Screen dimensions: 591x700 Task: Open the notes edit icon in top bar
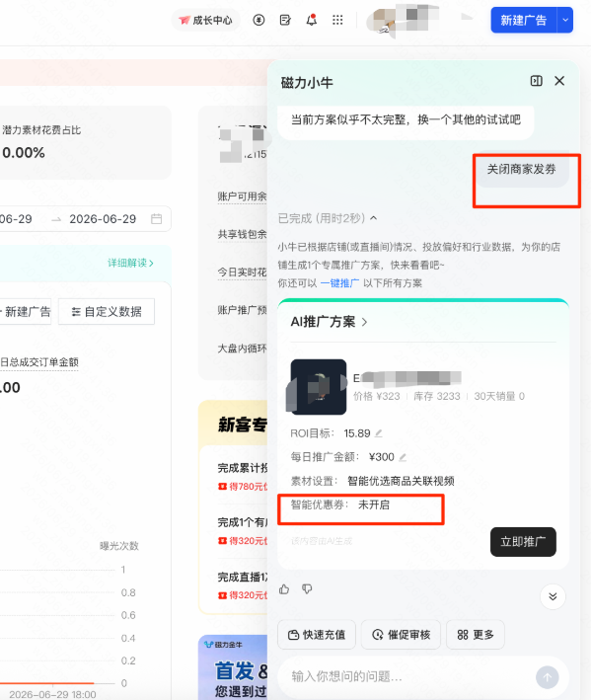[x=285, y=20]
